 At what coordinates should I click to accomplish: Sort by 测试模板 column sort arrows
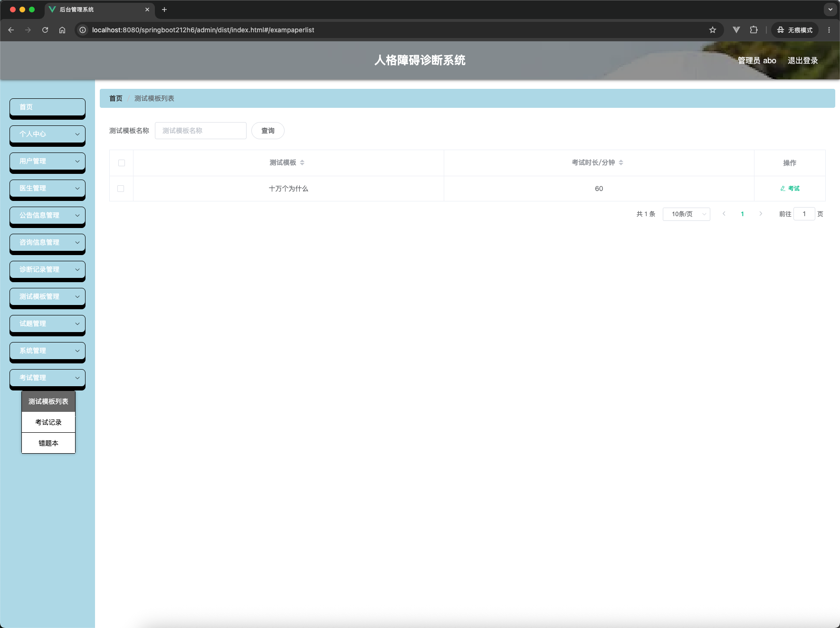tap(302, 162)
